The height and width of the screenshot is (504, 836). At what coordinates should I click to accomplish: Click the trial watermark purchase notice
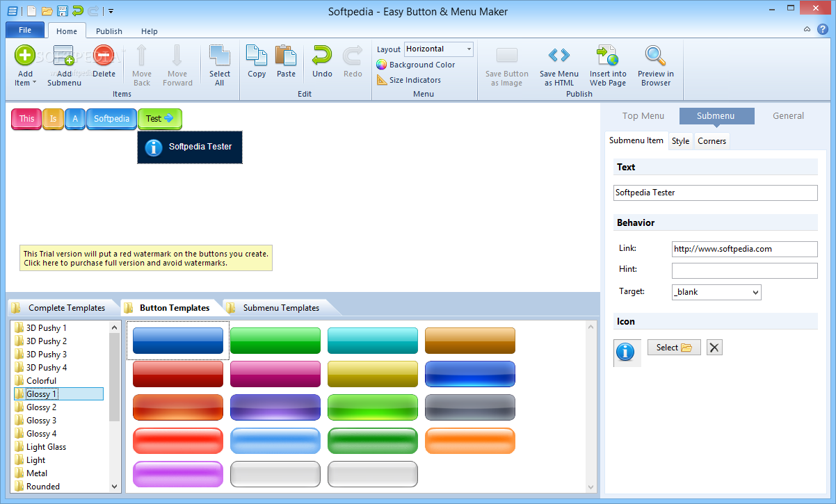pos(145,259)
